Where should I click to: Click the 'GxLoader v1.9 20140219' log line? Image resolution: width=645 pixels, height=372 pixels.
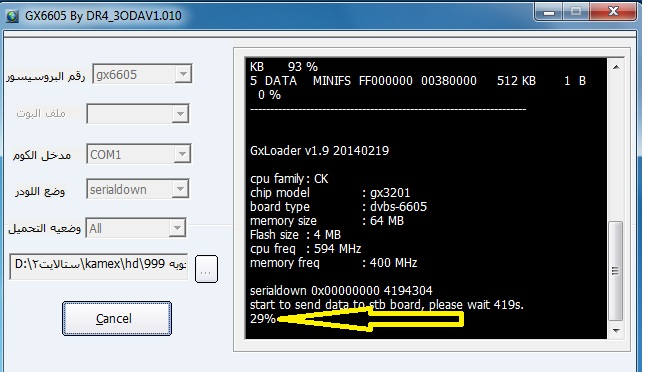point(319,151)
